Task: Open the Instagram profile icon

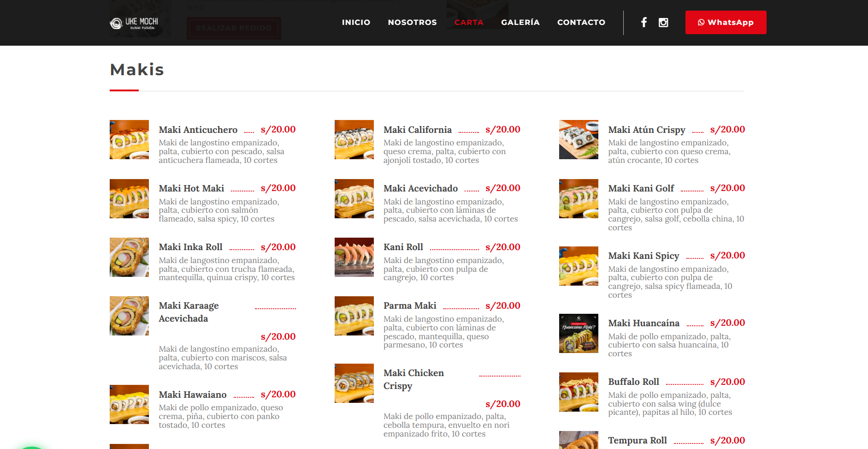Action: 663,22
